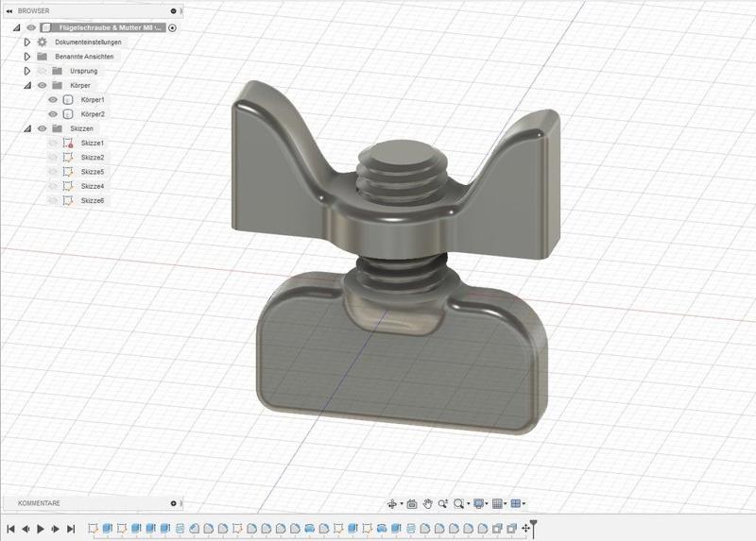Collapse the Browser panel with double arrows
756x541 pixels.
(9, 10)
